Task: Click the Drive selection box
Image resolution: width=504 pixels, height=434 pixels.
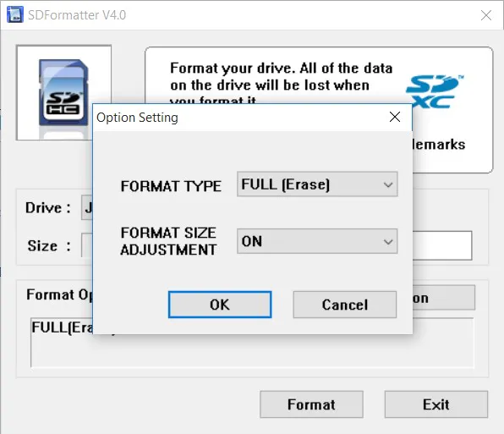Action: coord(87,207)
